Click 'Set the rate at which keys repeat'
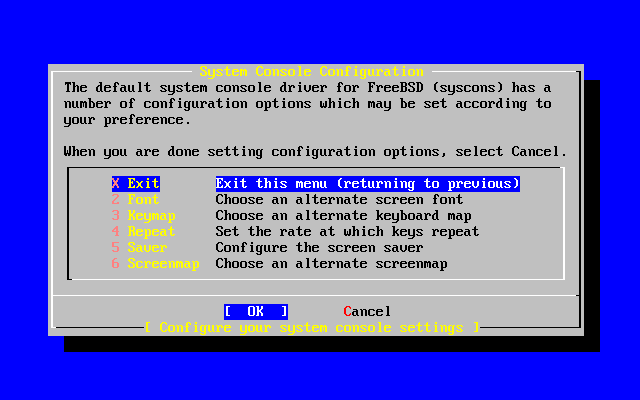This screenshot has height=400, width=640. 347,231
